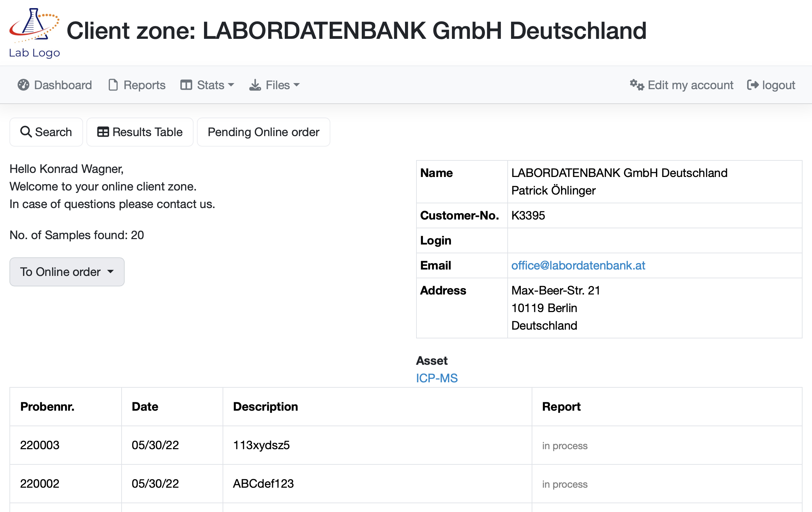The height and width of the screenshot is (512, 812).
Task: Open the office@labordatenbank.at email link
Action: coord(578,265)
